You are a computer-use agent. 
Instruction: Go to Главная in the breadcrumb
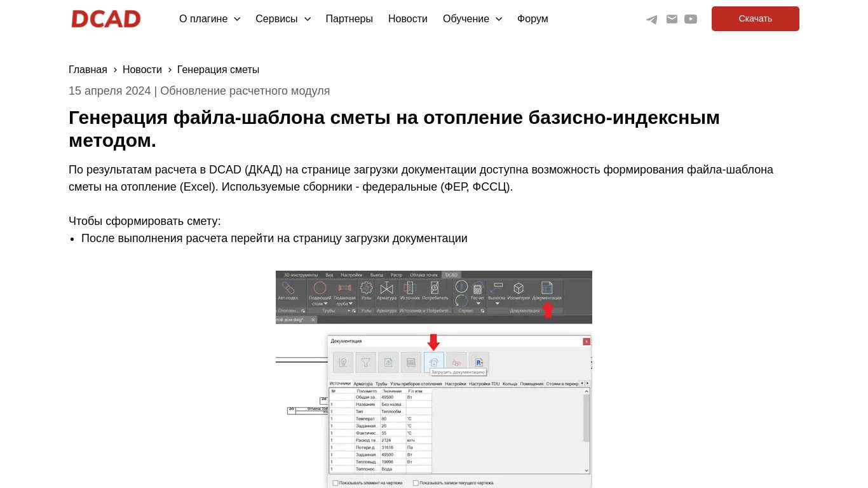tap(88, 70)
